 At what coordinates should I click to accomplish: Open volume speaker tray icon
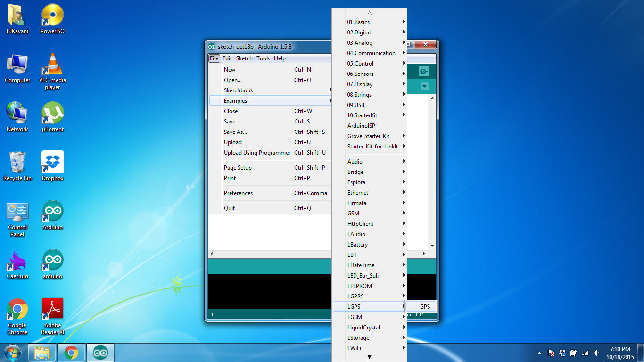coord(596,353)
